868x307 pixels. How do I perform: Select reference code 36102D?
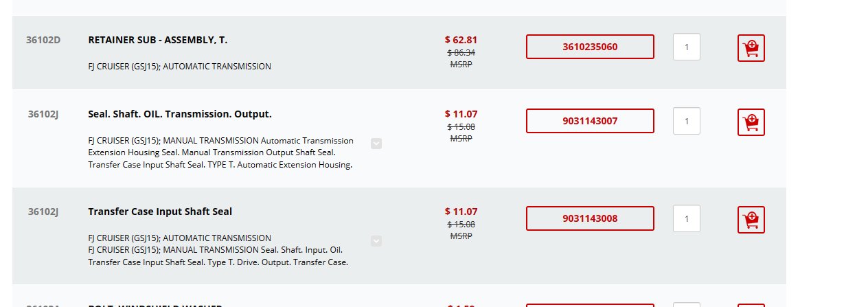click(x=43, y=40)
